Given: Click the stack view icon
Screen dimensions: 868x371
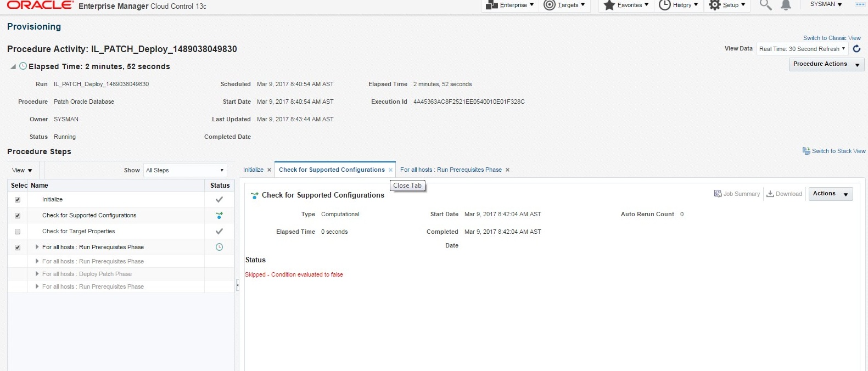Looking at the screenshot, I should point(806,151).
